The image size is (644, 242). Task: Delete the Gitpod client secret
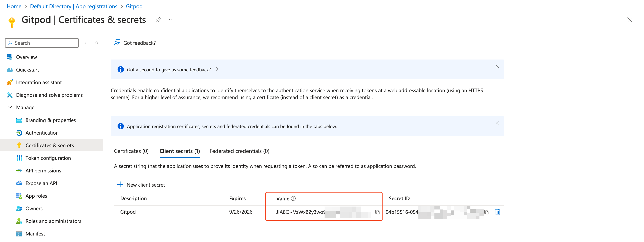click(498, 212)
